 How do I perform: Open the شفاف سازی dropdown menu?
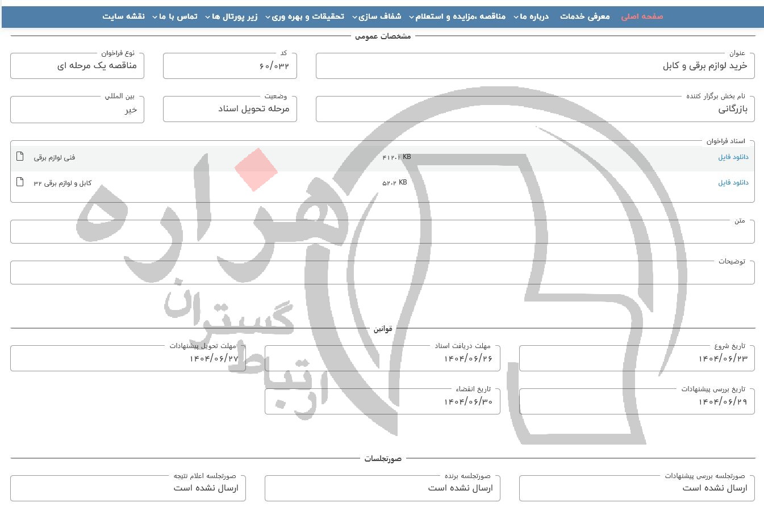coord(377,16)
